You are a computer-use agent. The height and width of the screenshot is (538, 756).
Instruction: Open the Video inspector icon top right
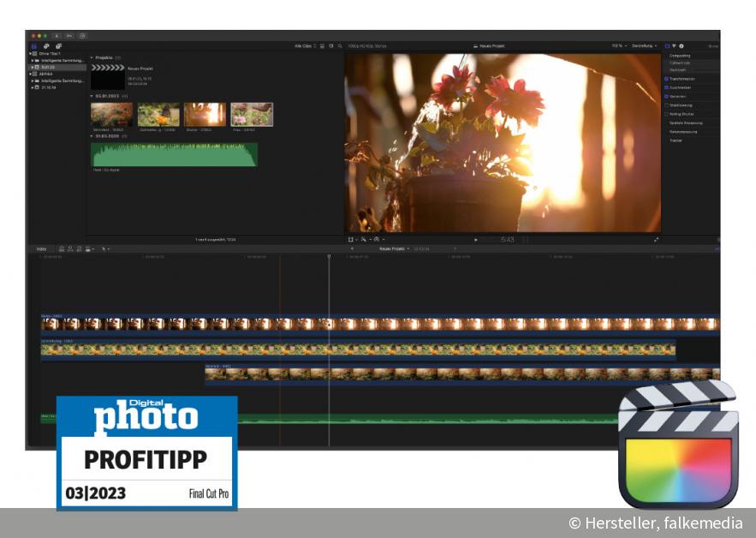(x=667, y=45)
